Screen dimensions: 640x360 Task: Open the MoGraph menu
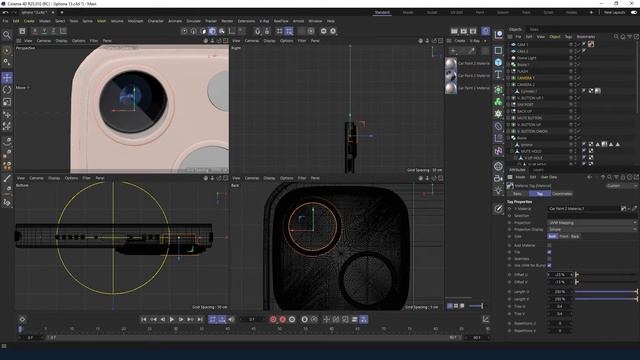click(136, 21)
